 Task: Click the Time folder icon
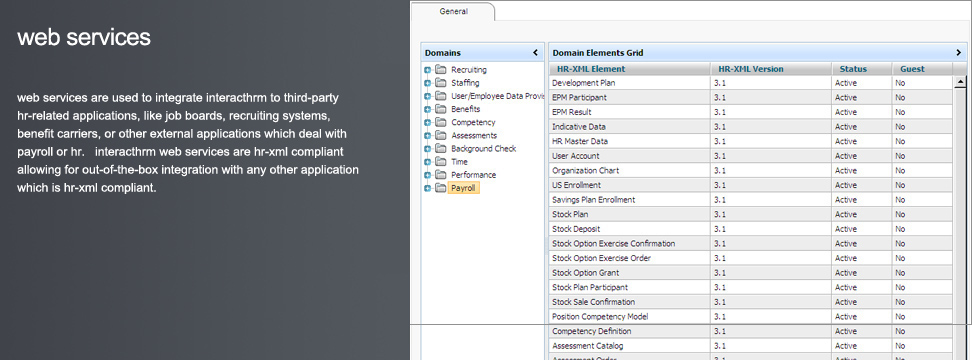coord(440,162)
